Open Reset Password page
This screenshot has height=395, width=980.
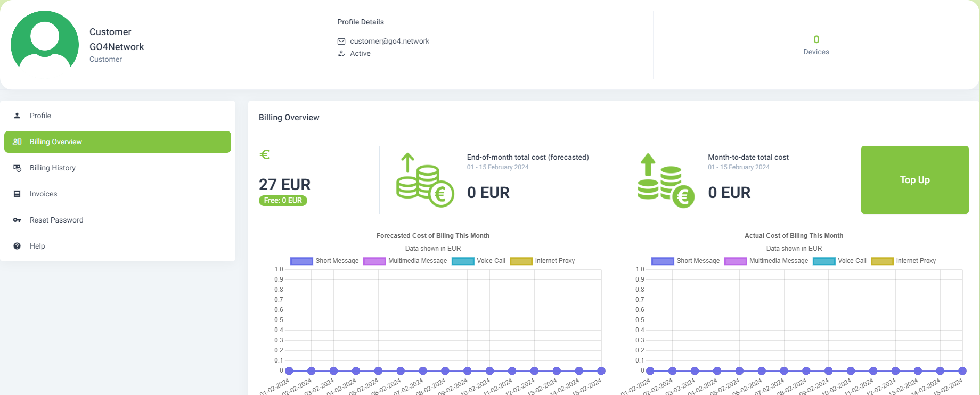pyautogui.click(x=118, y=220)
